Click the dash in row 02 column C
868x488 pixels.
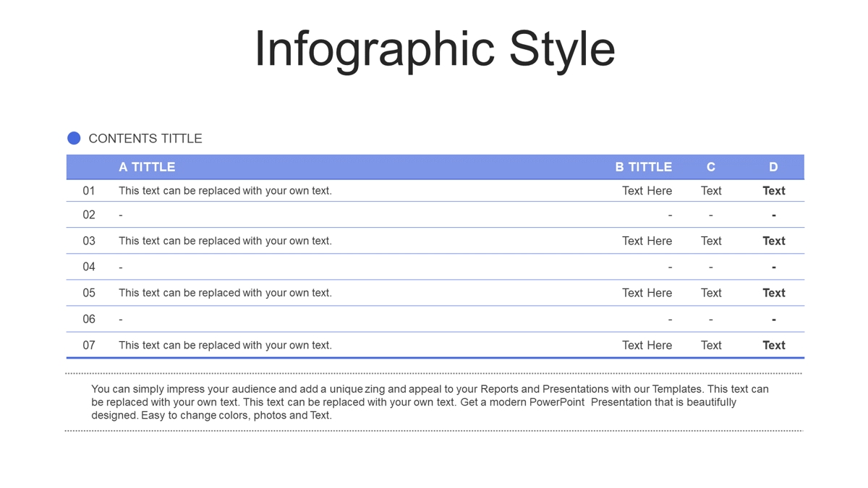[711, 215]
